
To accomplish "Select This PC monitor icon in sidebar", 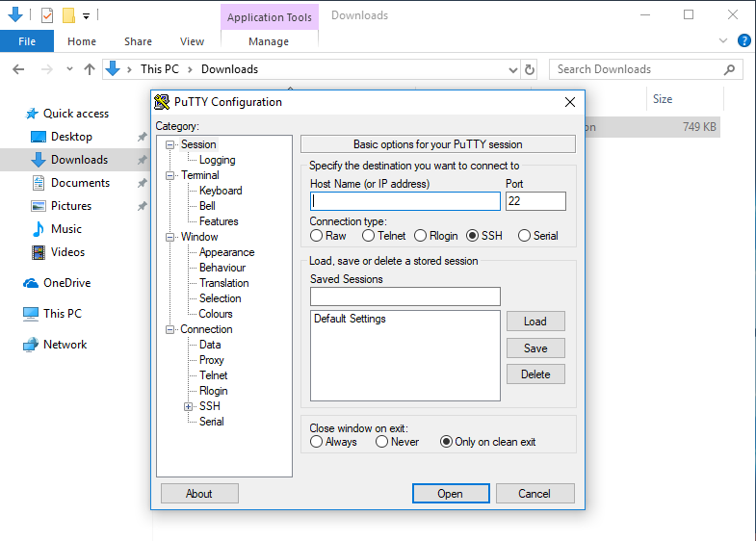I will click(31, 314).
